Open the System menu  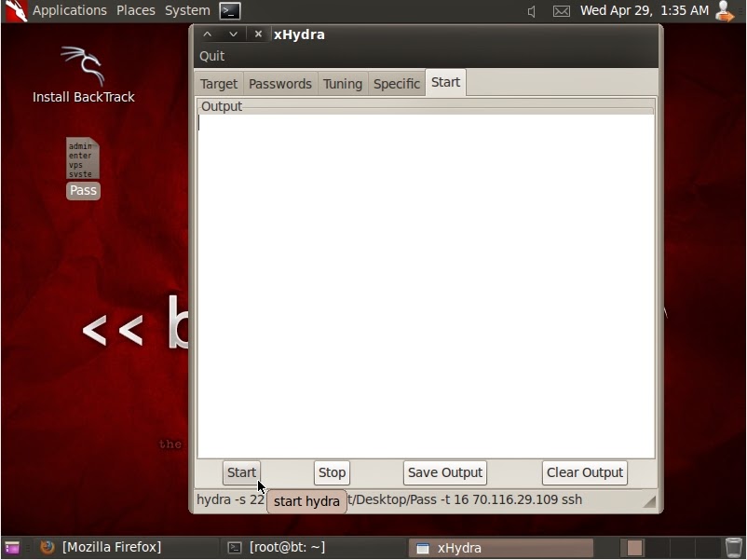187,10
